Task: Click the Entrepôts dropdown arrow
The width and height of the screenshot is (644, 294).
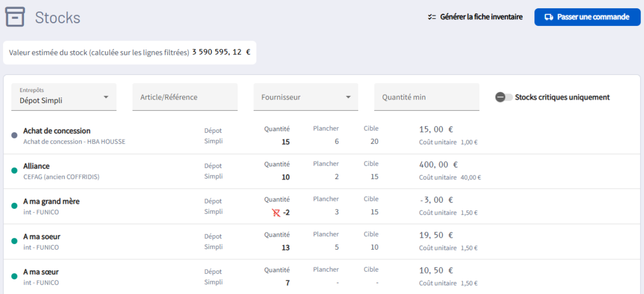Action: pyautogui.click(x=106, y=97)
